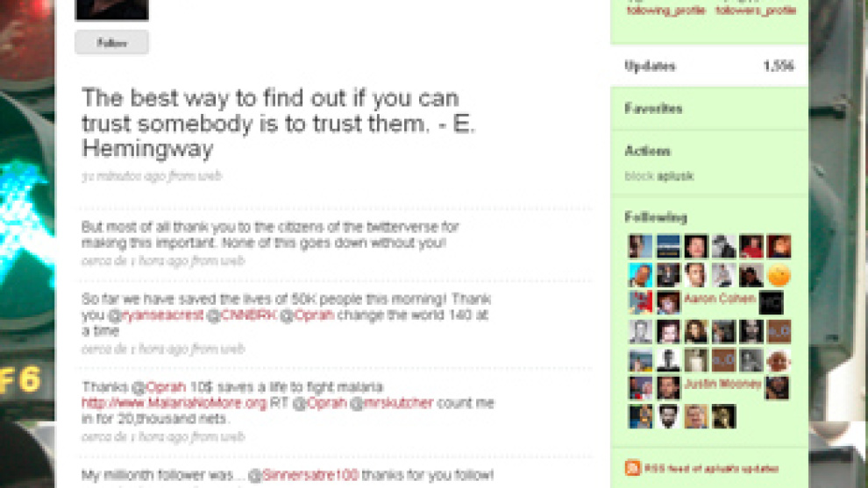Screen dimensions: 868x488
Task: Open the RSS feed orange icon
Action: 633,468
